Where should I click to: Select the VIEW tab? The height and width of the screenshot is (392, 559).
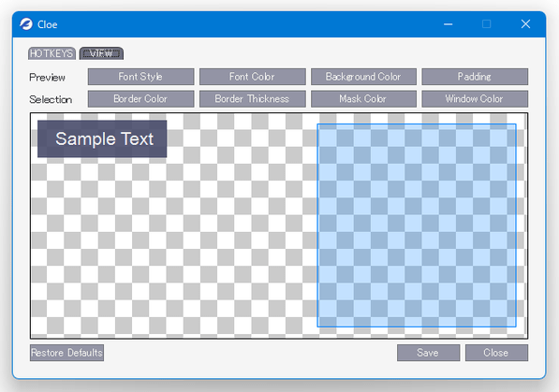[x=101, y=53]
